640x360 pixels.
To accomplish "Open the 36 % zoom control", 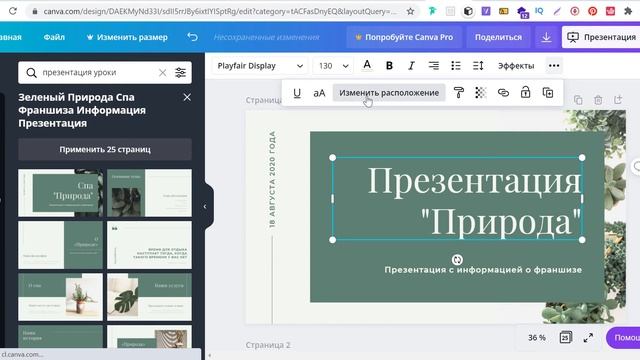I will 536,338.
